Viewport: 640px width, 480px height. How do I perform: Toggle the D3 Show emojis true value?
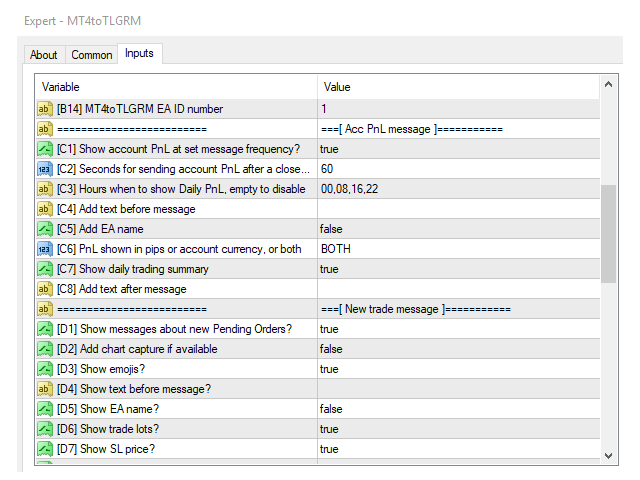click(x=330, y=369)
